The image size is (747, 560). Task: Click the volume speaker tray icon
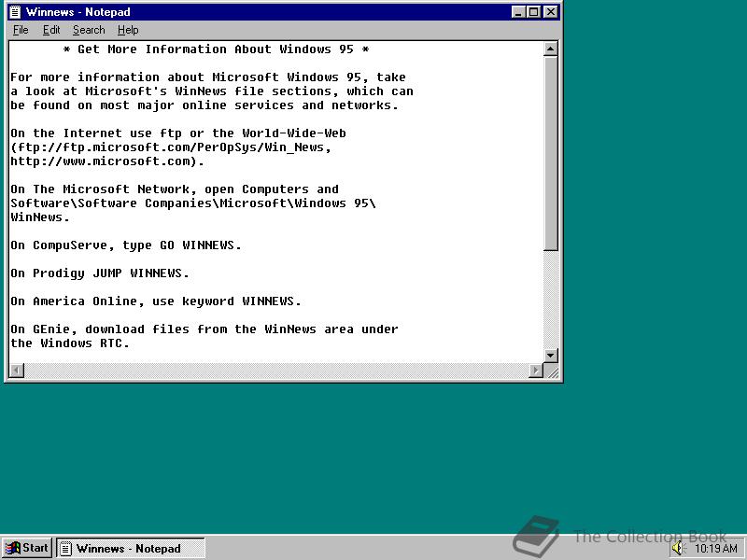677,549
